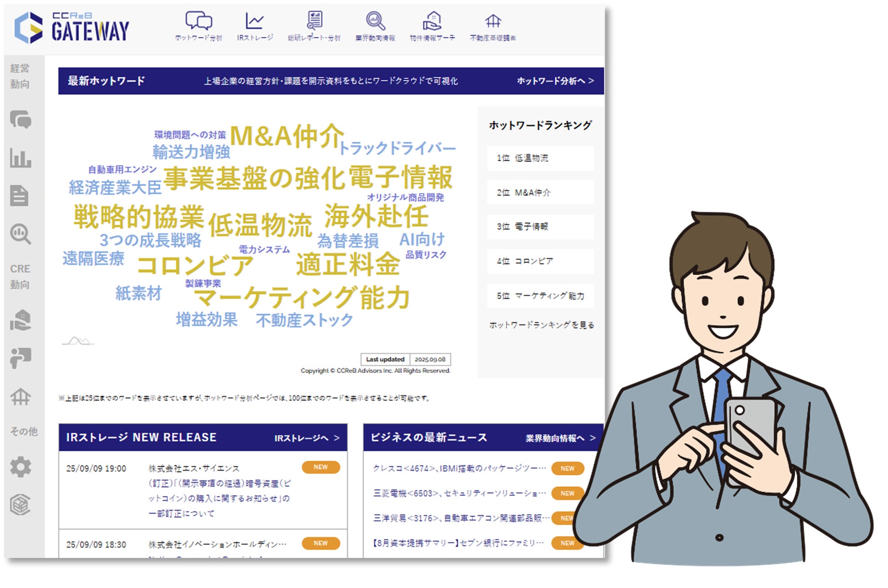Click M&A仲介 word in word cloud
Screen dimensions: 888x588
pyautogui.click(x=287, y=136)
